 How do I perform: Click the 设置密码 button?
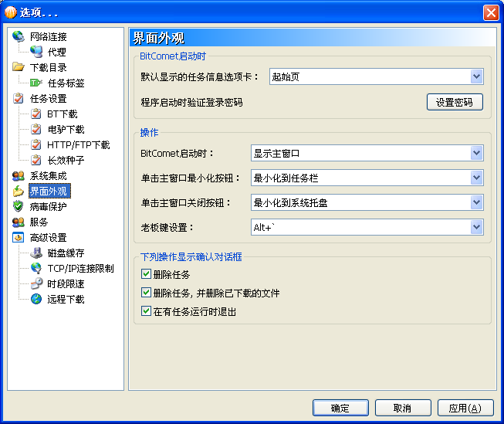click(x=455, y=102)
